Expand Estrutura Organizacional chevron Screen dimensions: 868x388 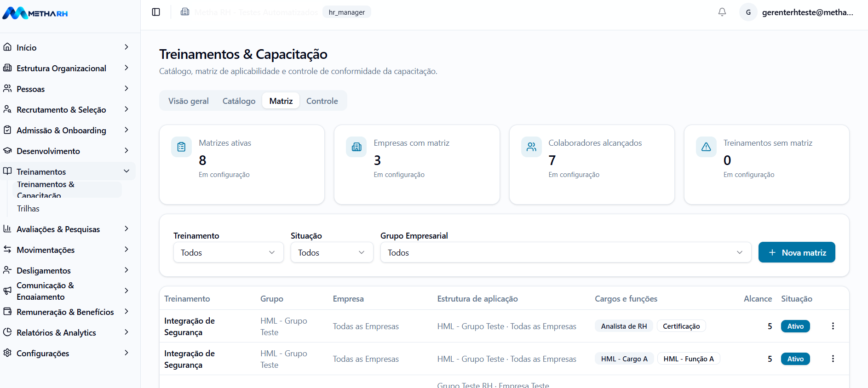click(x=126, y=68)
